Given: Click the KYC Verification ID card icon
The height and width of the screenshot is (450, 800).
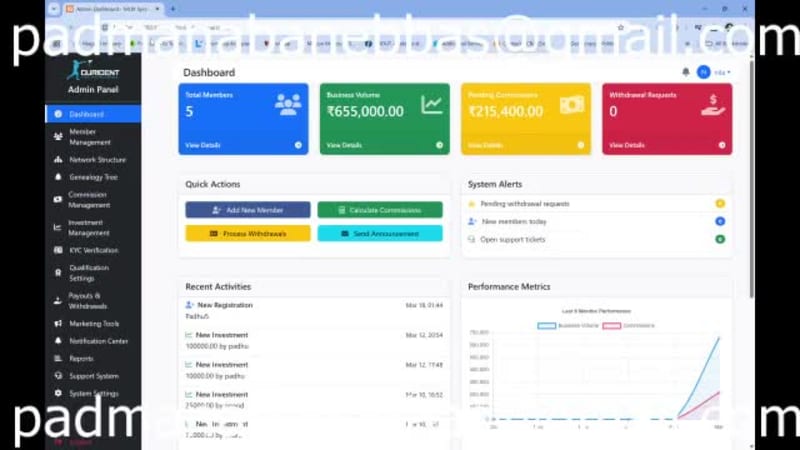Looking at the screenshot, I should (x=58, y=250).
